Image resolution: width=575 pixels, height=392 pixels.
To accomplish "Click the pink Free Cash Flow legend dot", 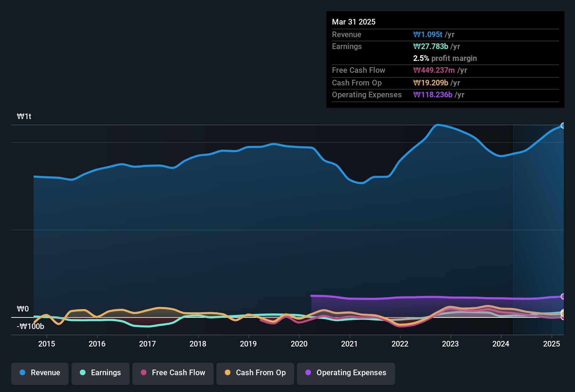I will (144, 373).
